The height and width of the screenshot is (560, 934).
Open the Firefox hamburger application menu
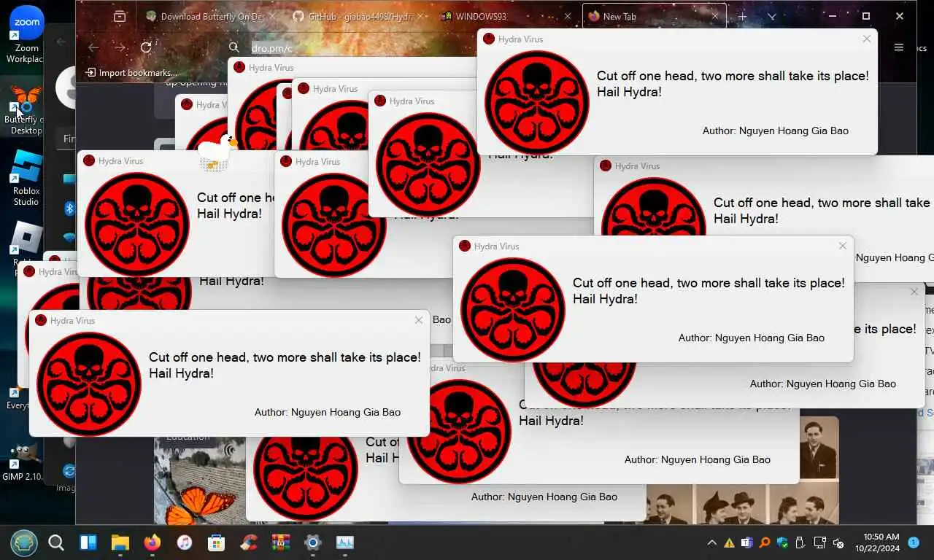pos(899,47)
